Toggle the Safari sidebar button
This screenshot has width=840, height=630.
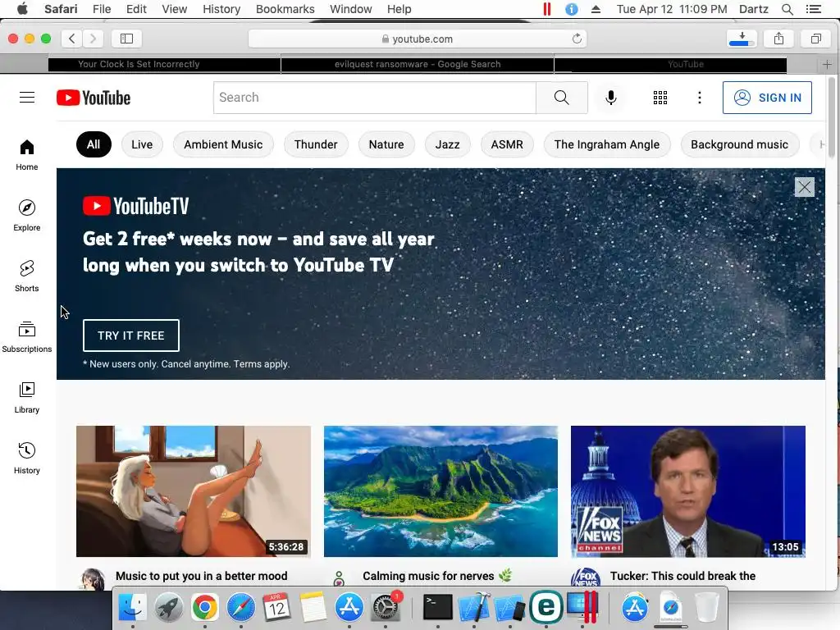tap(126, 39)
